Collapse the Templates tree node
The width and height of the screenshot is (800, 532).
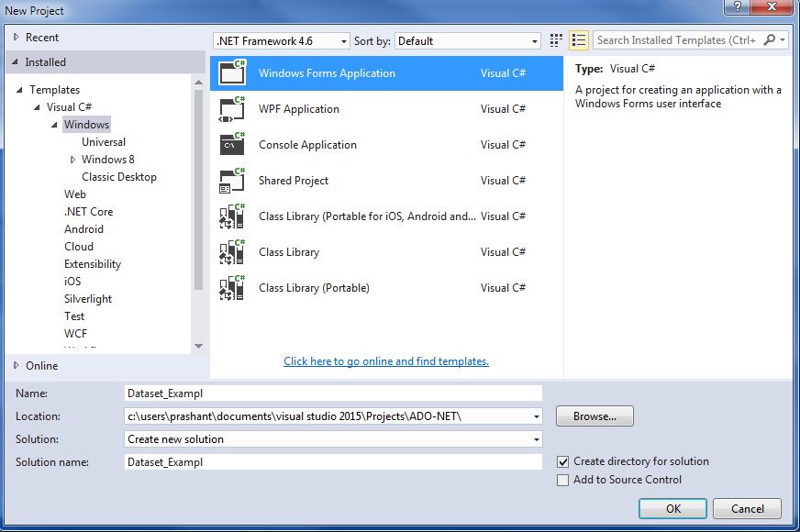(x=19, y=90)
